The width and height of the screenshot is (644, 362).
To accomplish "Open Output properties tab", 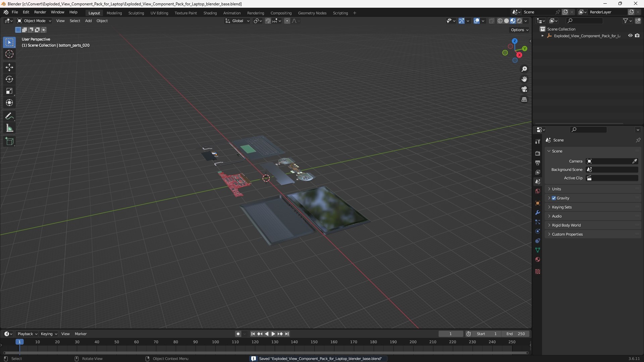I will [538, 163].
